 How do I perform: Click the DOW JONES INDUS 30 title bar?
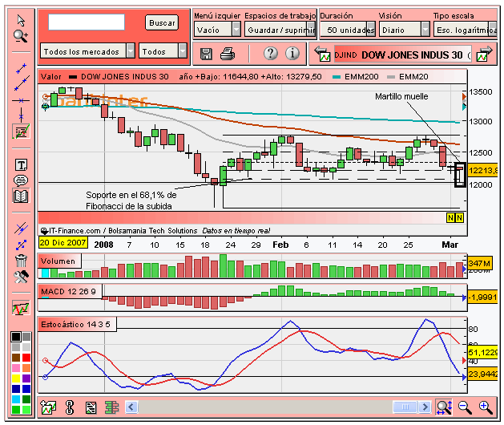pos(401,55)
